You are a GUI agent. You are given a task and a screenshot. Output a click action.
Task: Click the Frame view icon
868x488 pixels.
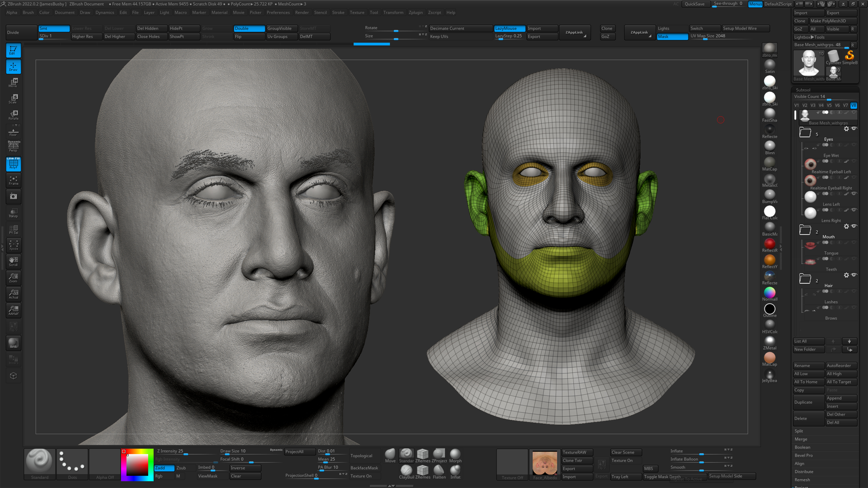pos(14,180)
